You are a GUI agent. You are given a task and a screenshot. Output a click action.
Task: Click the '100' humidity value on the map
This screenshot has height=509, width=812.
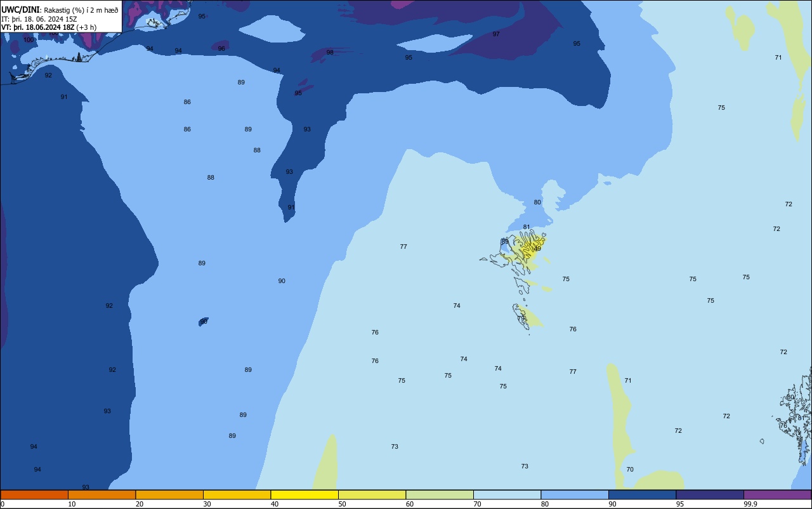(29, 40)
